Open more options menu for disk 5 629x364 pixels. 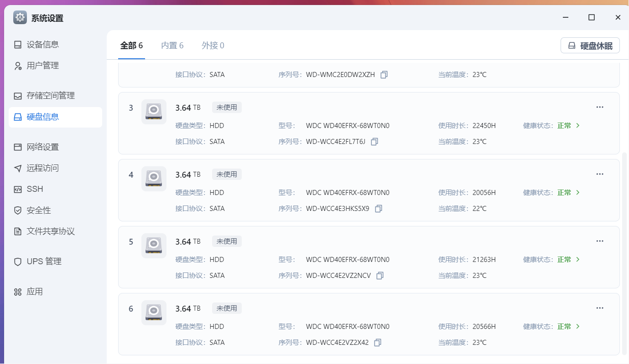click(600, 241)
